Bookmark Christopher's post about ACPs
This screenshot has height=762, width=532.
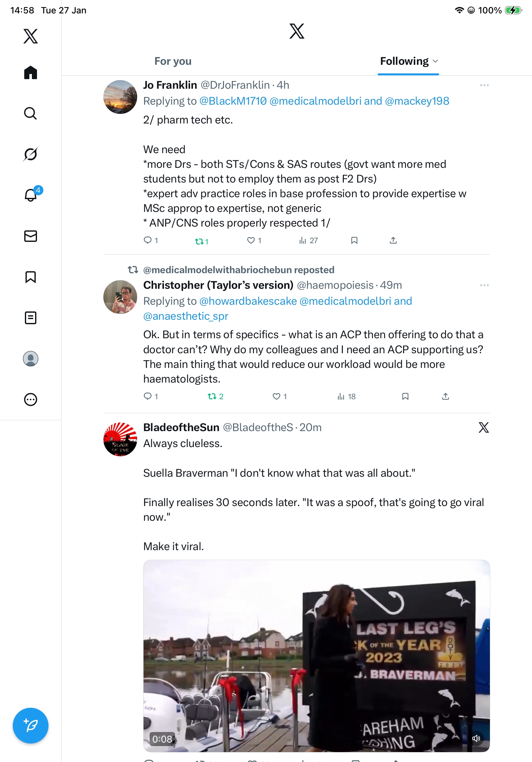click(x=405, y=396)
